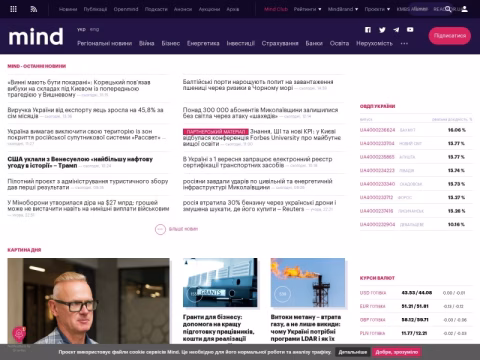Click the bond yielding 16.06 %
The image size is (480, 360).
416,130
